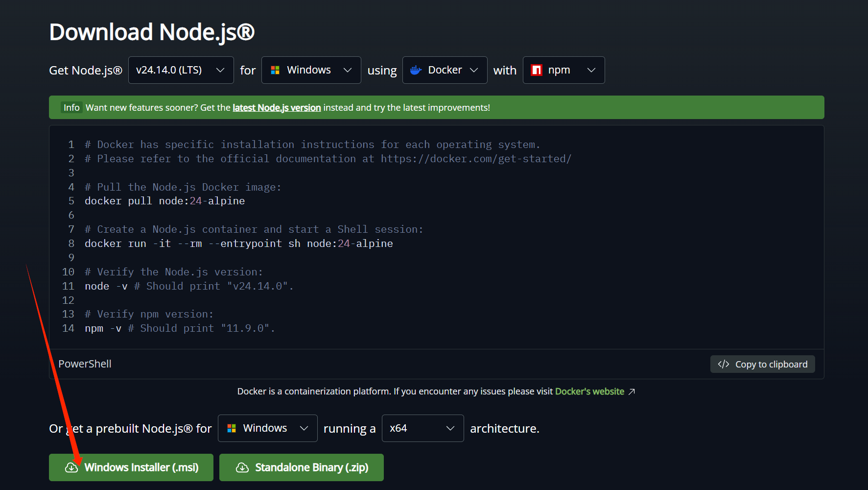The width and height of the screenshot is (868, 490).
Task: Click the external link arrow after Docker's website
Action: click(x=632, y=392)
